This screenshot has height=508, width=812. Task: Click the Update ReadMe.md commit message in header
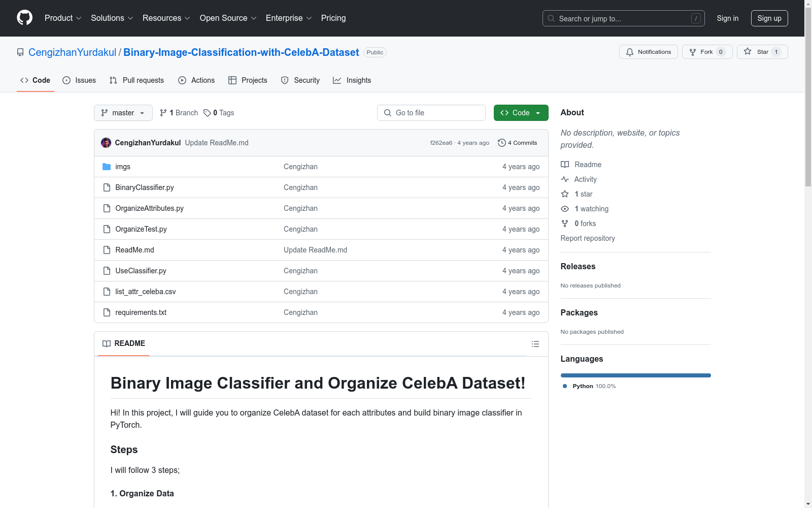pos(217,143)
